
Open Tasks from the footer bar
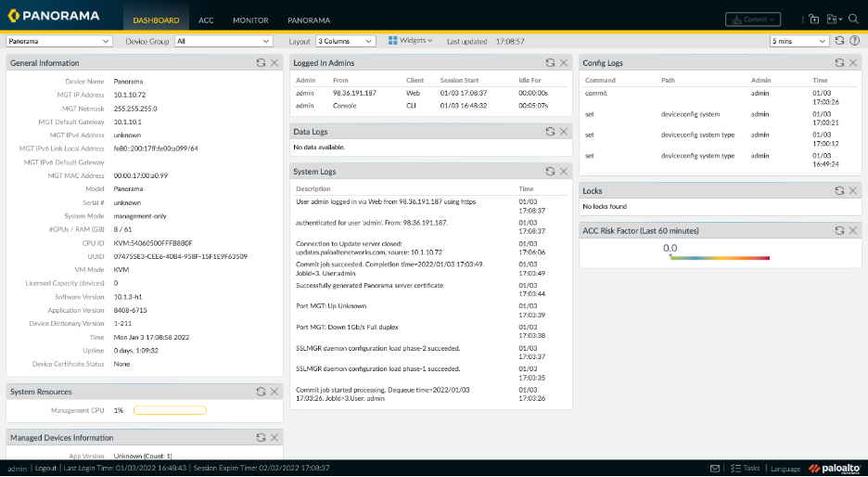[x=746, y=468]
